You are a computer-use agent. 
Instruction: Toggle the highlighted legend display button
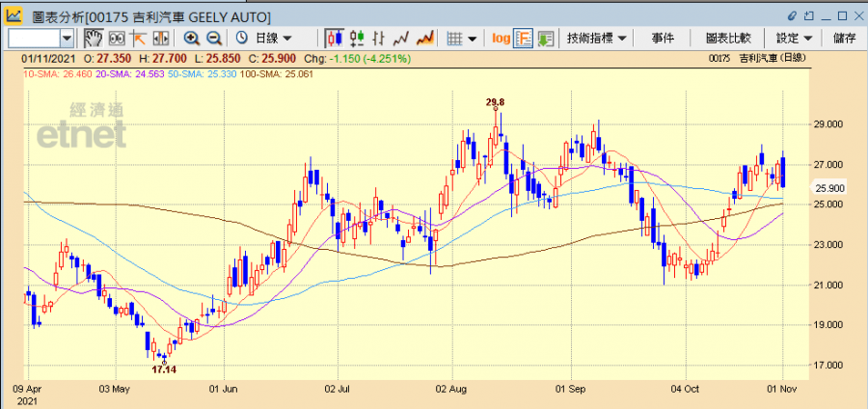click(523, 39)
